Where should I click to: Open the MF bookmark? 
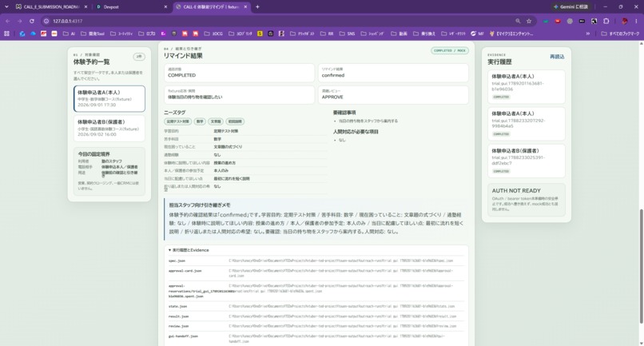click(477, 34)
